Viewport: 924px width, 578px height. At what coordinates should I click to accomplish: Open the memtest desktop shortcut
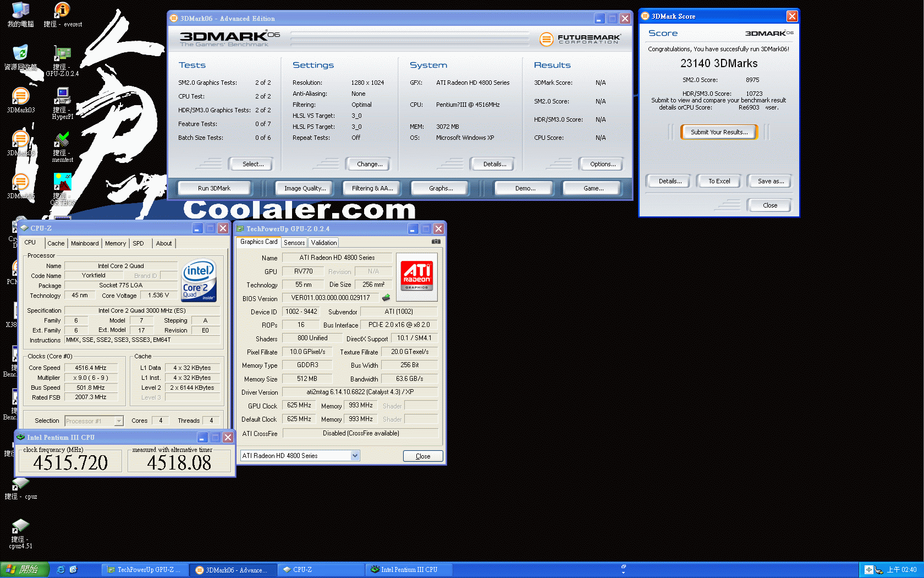[62, 140]
